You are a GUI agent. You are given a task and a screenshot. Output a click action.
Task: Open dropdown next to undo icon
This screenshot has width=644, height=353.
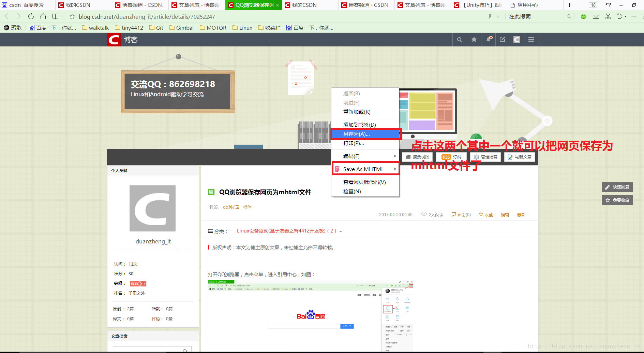(625, 16)
